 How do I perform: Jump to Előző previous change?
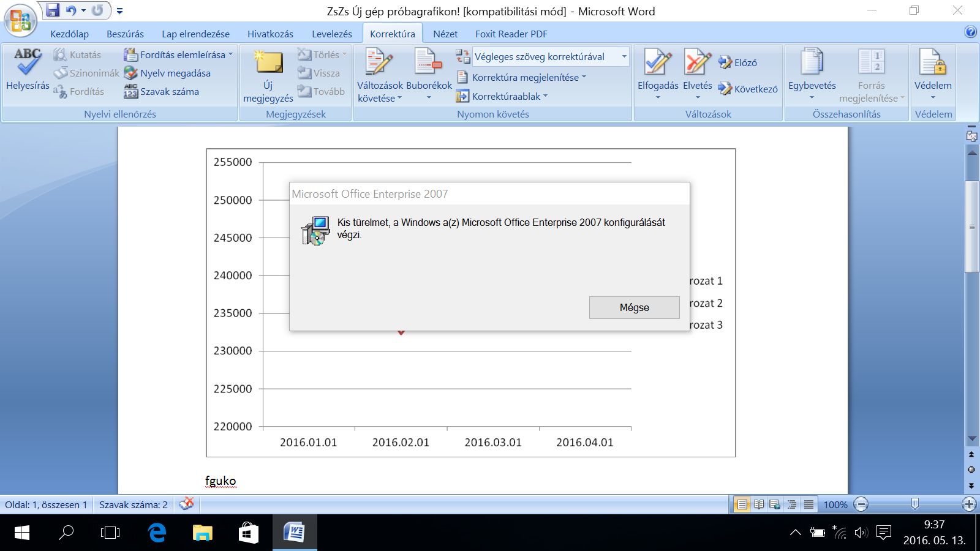click(737, 62)
